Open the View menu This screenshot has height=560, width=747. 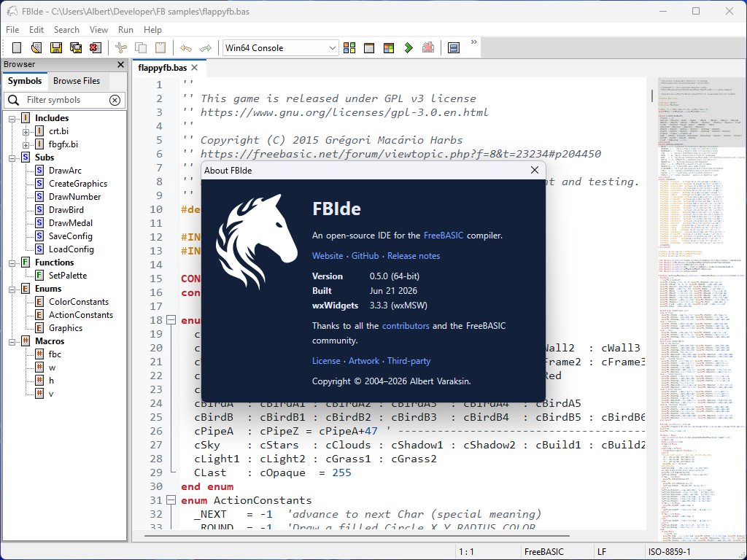pyautogui.click(x=98, y=29)
